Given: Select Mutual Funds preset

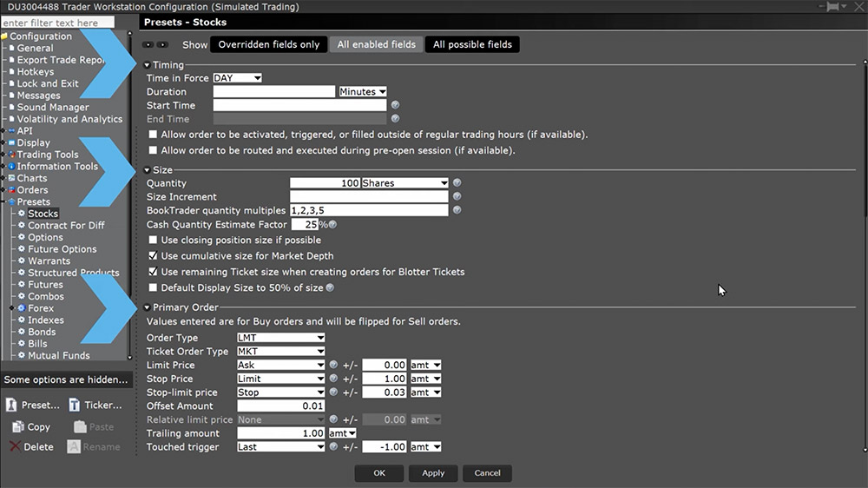Looking at the screenshot, I should click(59, 355).
